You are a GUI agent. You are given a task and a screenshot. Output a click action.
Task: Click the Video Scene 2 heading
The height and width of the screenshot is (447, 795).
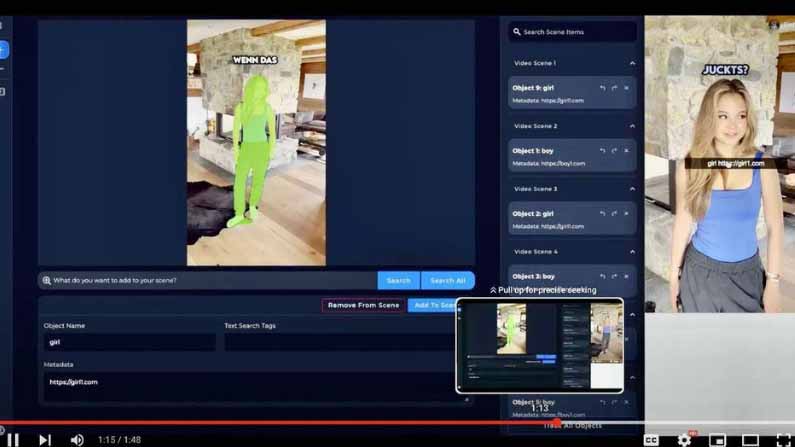(535, 126)
